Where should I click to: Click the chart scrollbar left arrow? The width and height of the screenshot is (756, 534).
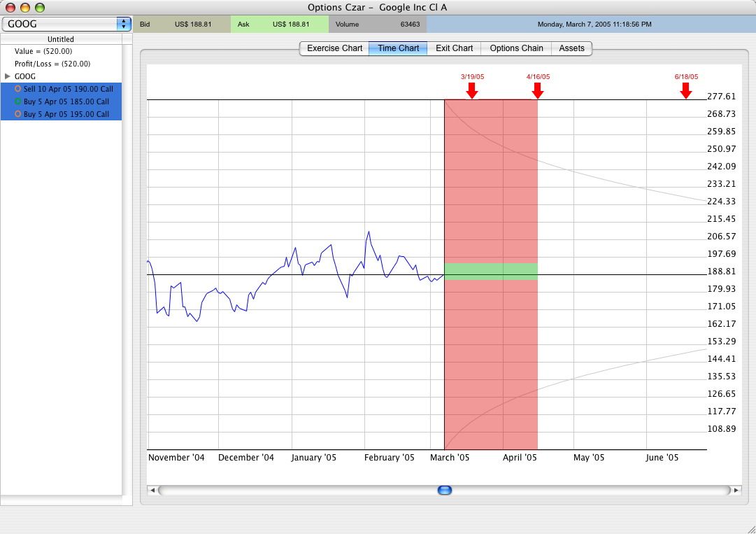(152, 490)
